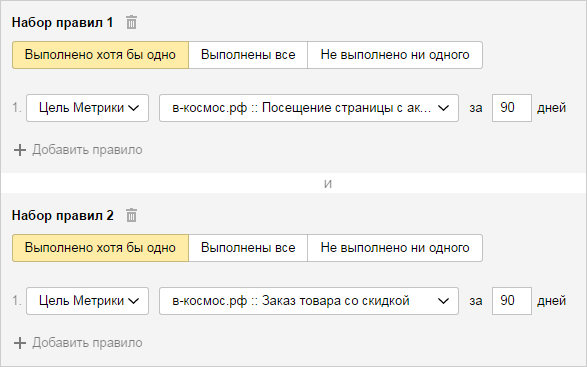This screenshot has height=367, width=587.
Task: Click 'Добавить правило' in rule set 2
Action: [87, 343]
